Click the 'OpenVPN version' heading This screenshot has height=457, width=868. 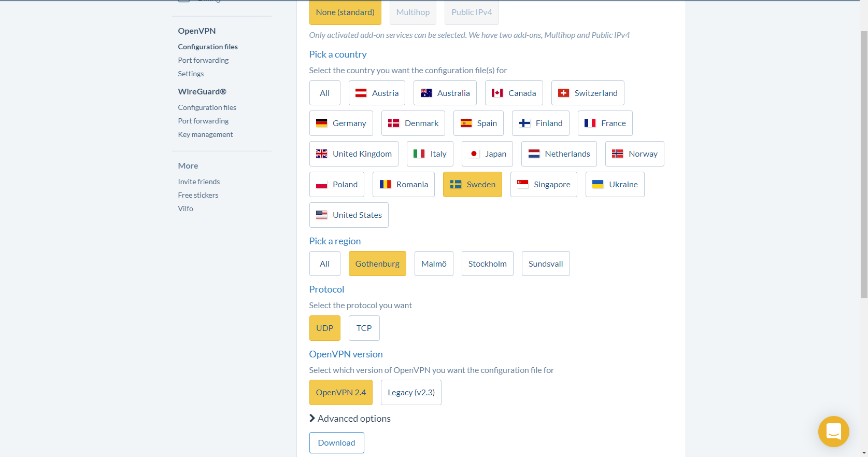(x=346, y=354)
